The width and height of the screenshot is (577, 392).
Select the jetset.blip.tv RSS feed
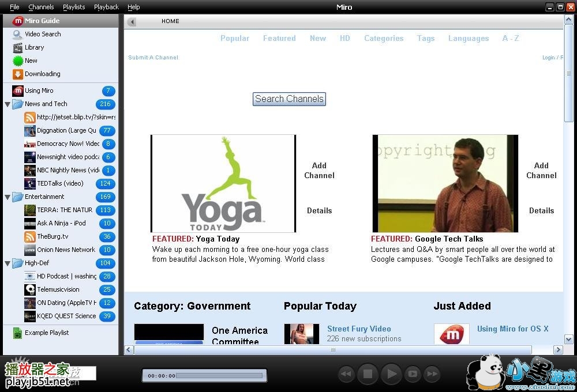[70, 117]
